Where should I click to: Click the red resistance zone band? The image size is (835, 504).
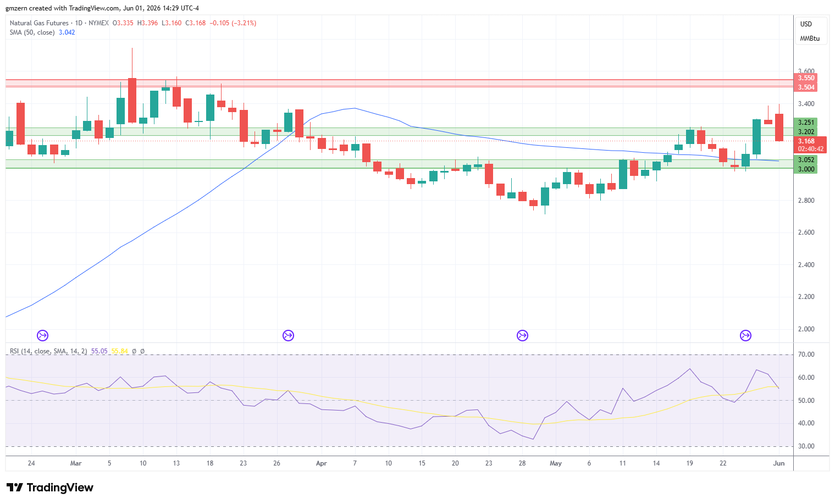(400, 83)
